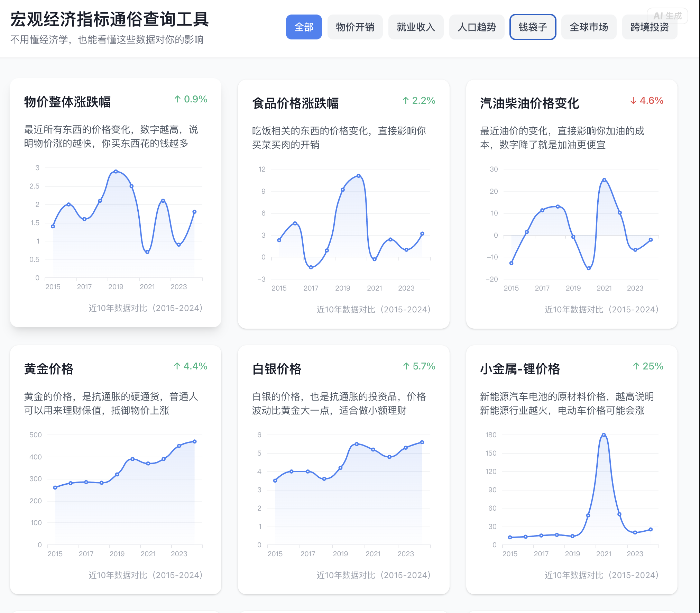Click the up arrow on 小金属-锂价格 card
This screenshot has height=613, width=700.
click(636, 366)
